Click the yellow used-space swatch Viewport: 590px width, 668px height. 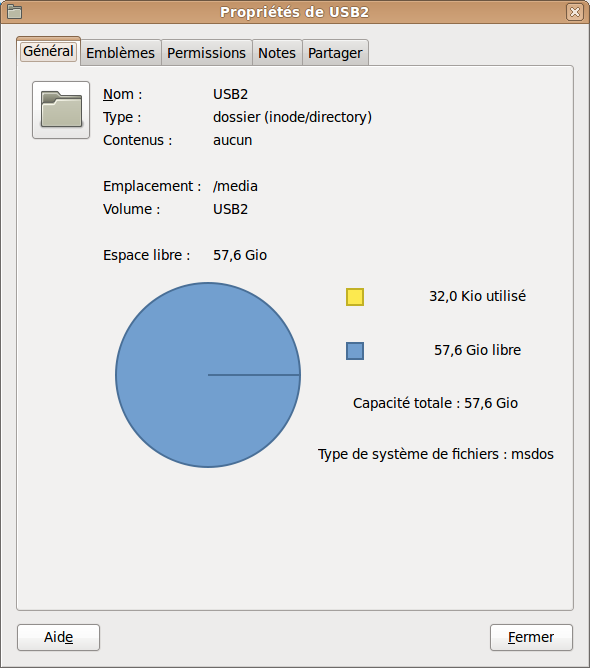click(355, 297)
